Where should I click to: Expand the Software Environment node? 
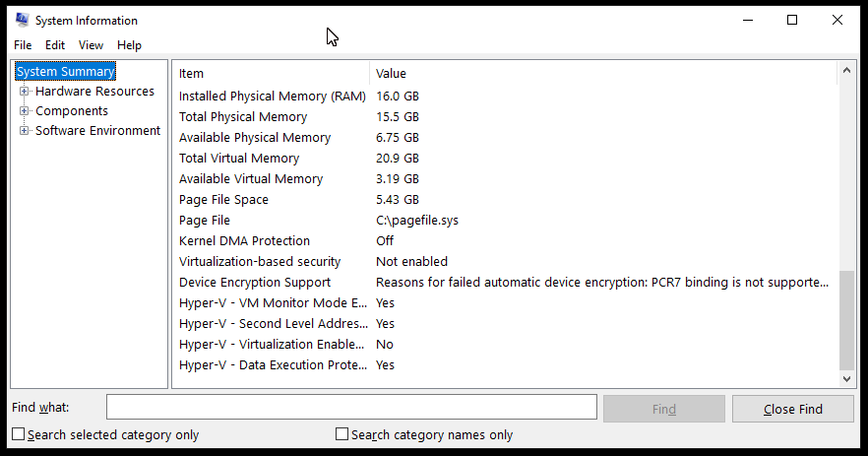(x=24, y=131)
